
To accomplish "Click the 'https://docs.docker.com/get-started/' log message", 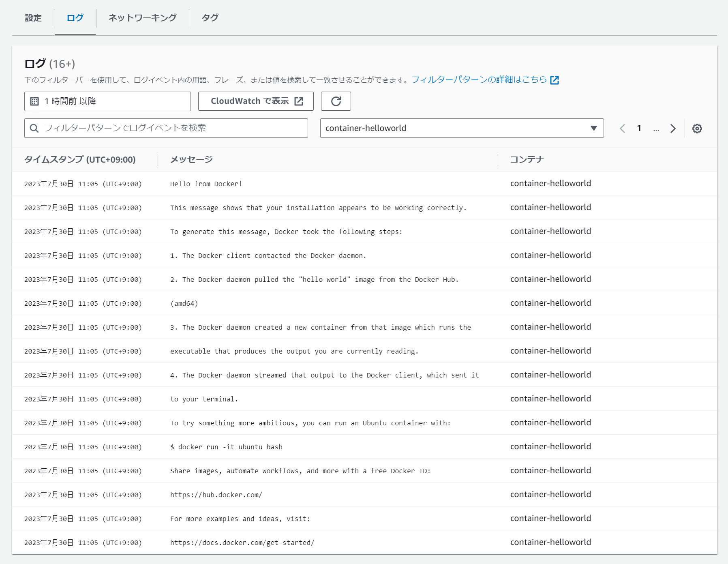I will 242,543.
